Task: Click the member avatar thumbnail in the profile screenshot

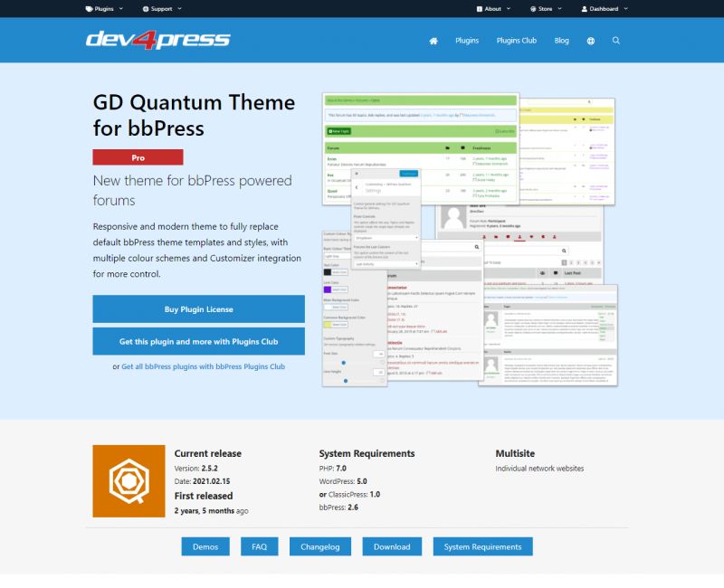Action: click(x=453, y=218)
